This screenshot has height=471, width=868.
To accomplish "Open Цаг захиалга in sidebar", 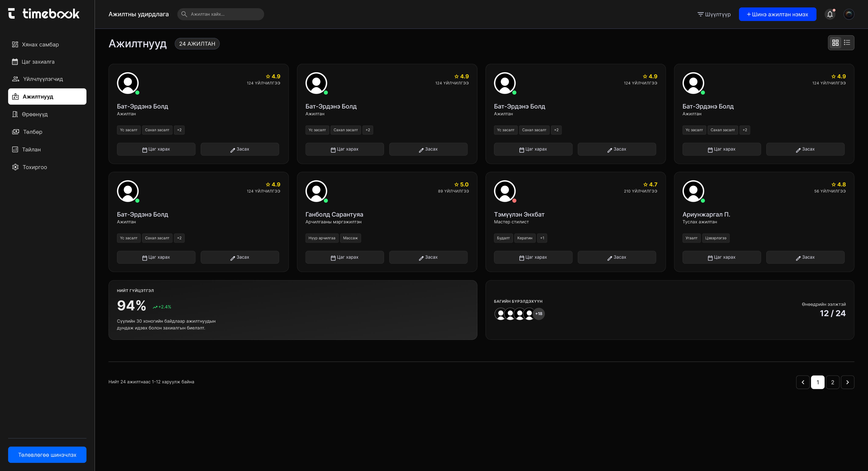I will (x=47, y=62).
